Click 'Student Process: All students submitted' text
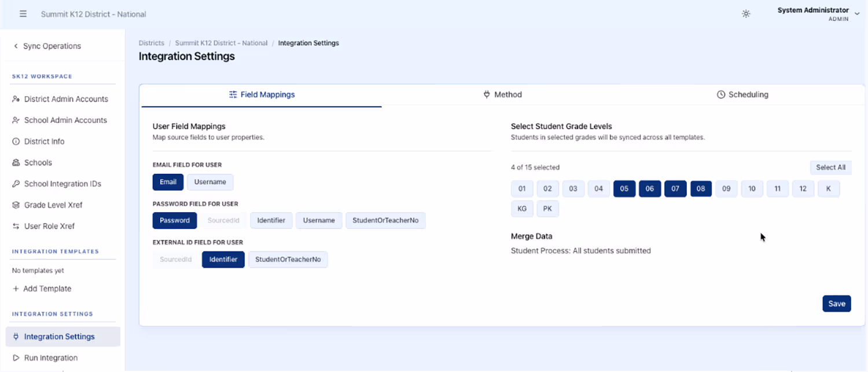The height and width of the screenshot is (372, 868). pyautogui.click(x=581, y=251)
